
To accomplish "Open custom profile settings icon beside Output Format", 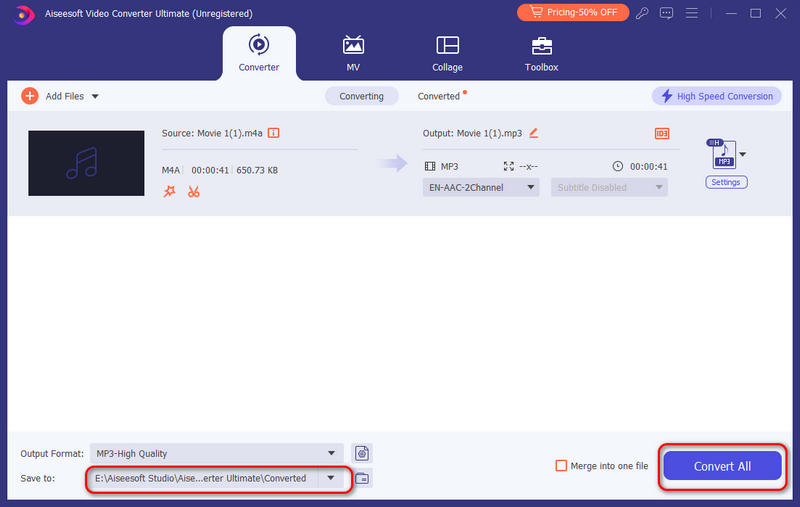I will point(362,453).
